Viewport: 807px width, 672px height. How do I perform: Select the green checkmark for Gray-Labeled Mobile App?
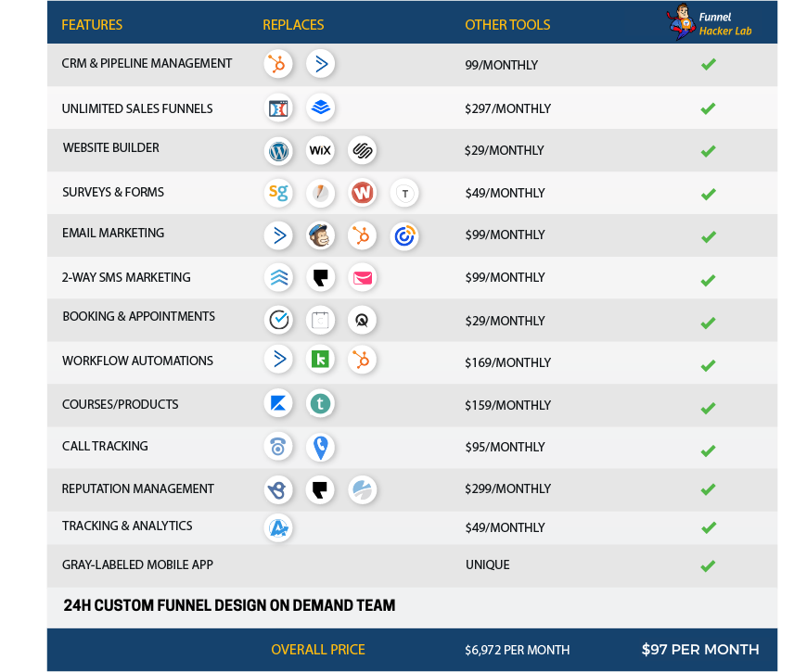click(x=709, y=566)
